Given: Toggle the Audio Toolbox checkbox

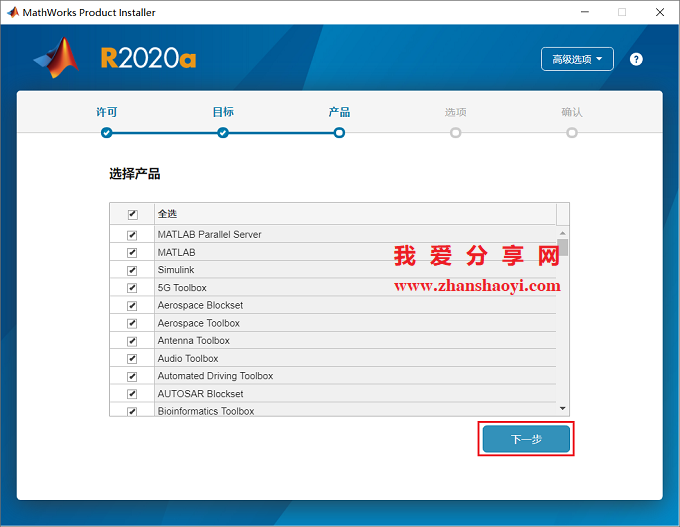Looking at the screenshot, I should coord(132,359).
